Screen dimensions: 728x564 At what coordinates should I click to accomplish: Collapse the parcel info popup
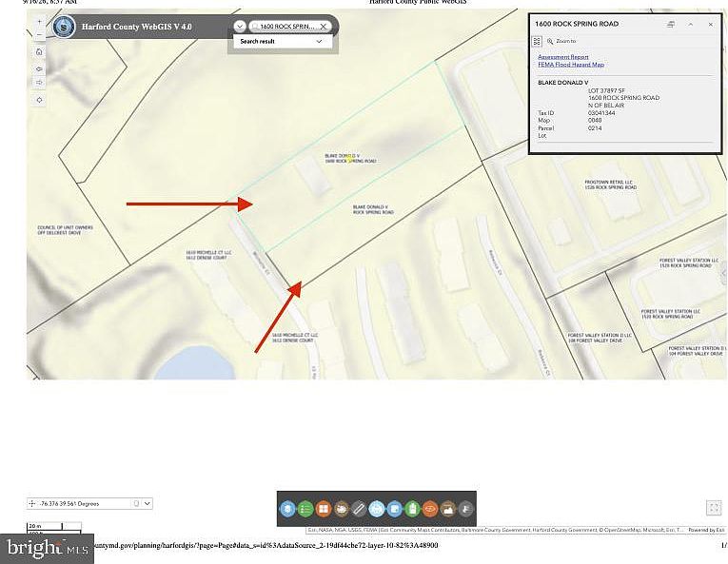pyautogui.click(x=690, y=24)
